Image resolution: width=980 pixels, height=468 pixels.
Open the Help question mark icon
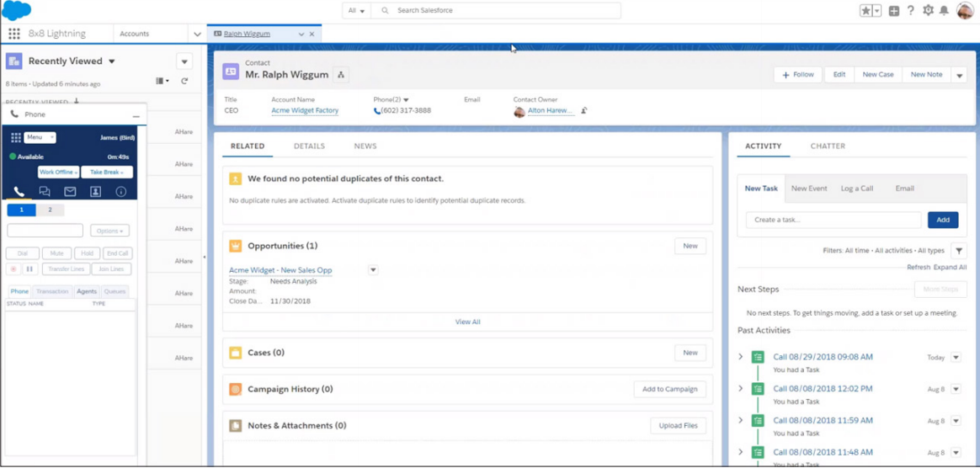click(x=911, y=11)
